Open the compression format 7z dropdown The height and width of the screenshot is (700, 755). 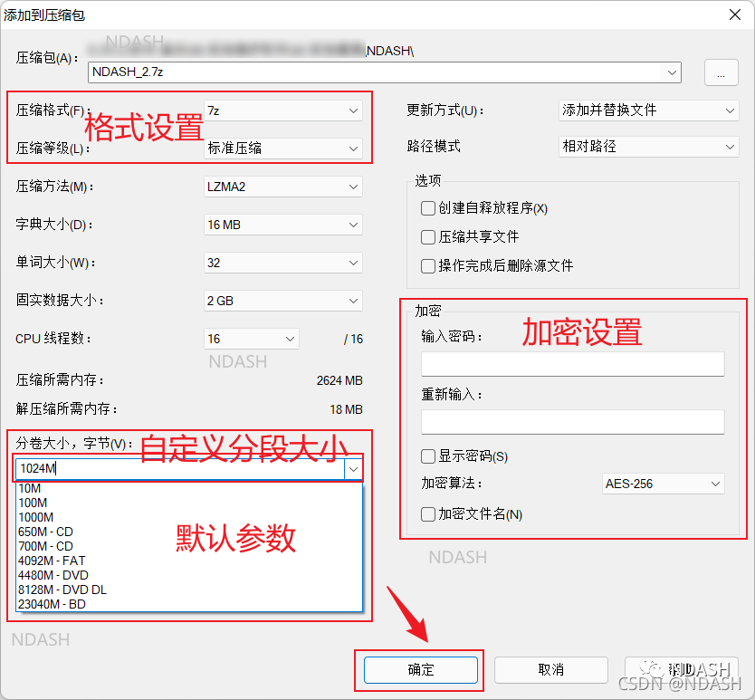point(283,110)
